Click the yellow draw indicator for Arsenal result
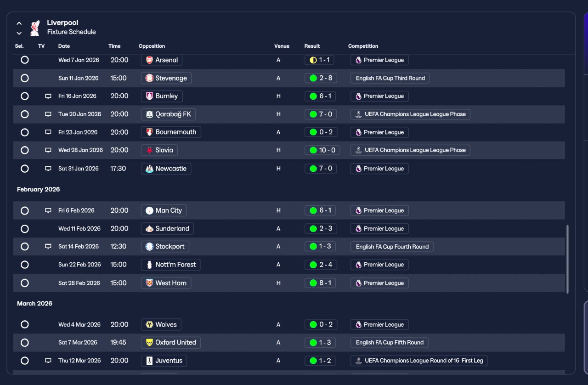588x385 pixels. (313, 60)
